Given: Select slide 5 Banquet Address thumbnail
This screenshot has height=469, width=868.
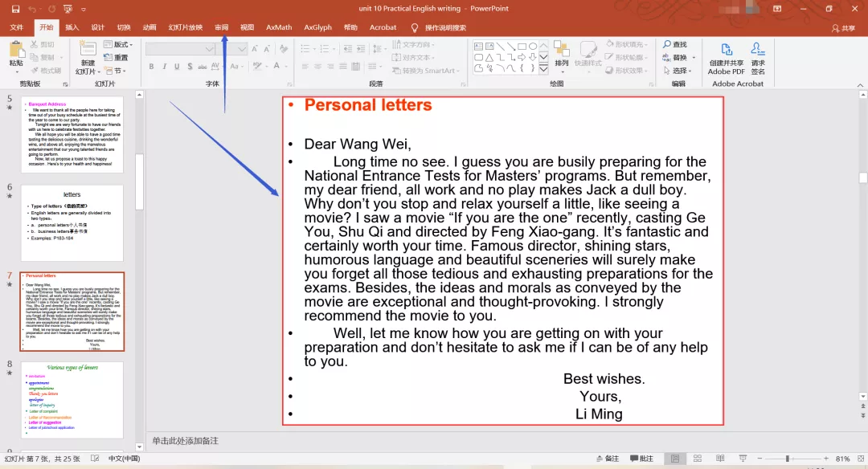Looking at the screenshot, I should (72, 134).
